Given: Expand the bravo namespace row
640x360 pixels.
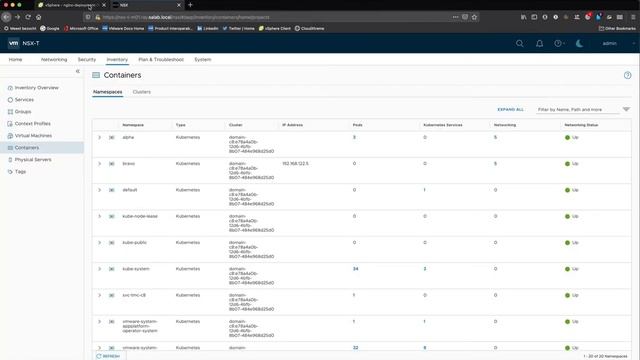Looking at the screenshot, I should pos(99,164).
